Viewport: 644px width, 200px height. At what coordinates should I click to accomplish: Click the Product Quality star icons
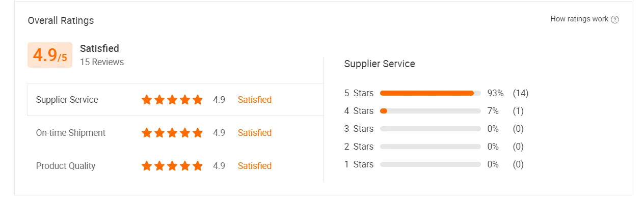pyautogui.click(x=172, y=166)
